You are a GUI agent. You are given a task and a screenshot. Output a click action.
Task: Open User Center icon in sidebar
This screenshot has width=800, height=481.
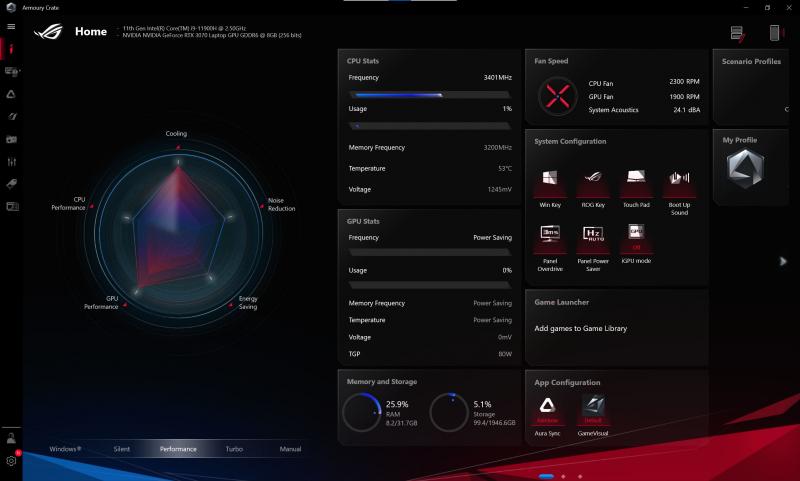(11, 438)
